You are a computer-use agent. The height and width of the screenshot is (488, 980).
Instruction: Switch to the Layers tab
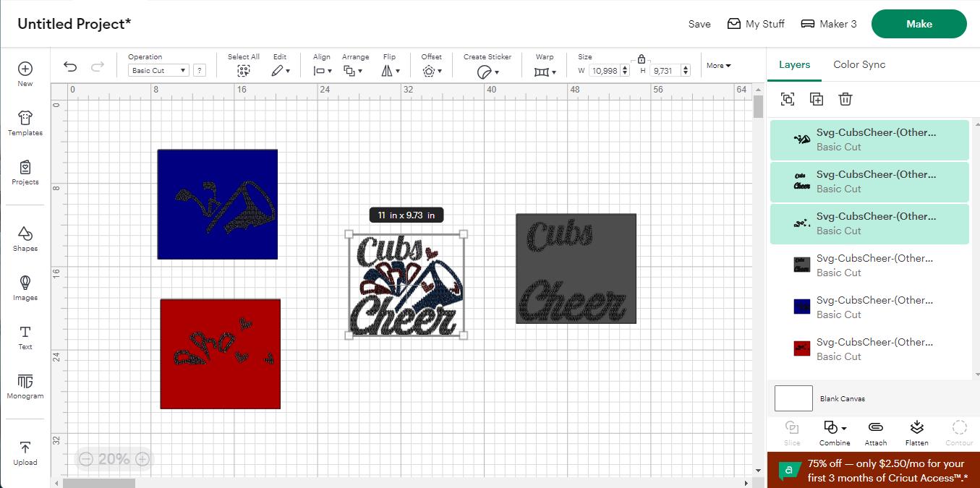tap(794, 64)
